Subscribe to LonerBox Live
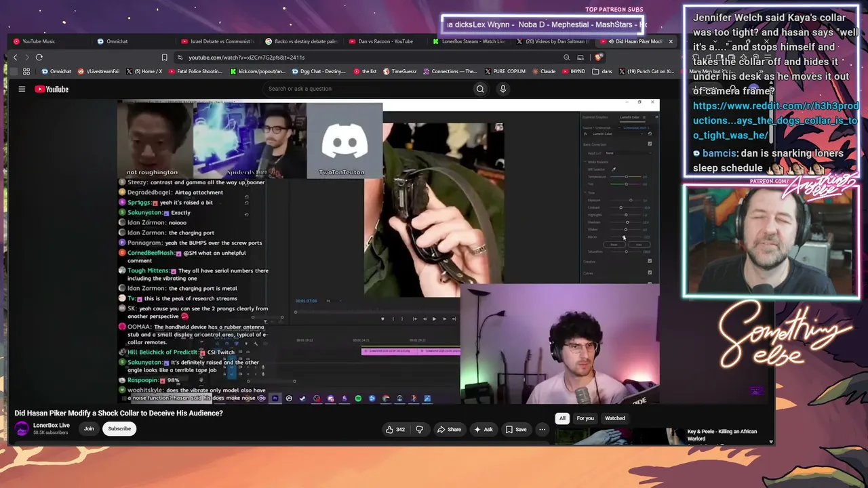868x488 pixels. click(x=119, y=428)
